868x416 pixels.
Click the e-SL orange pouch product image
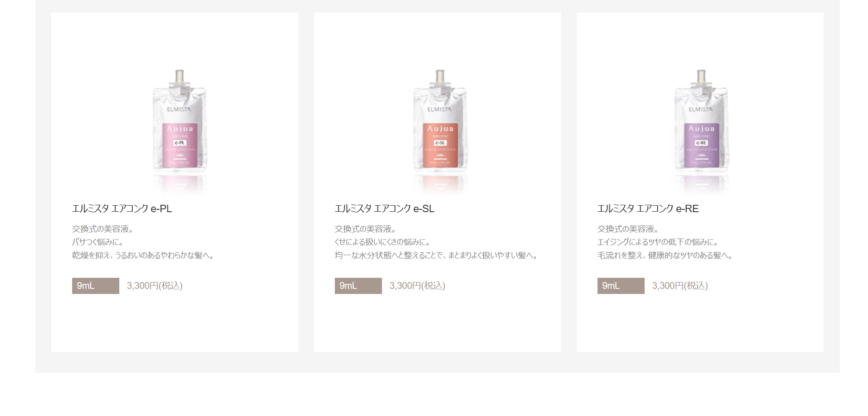pyautogui.click(x=440, y=132)
